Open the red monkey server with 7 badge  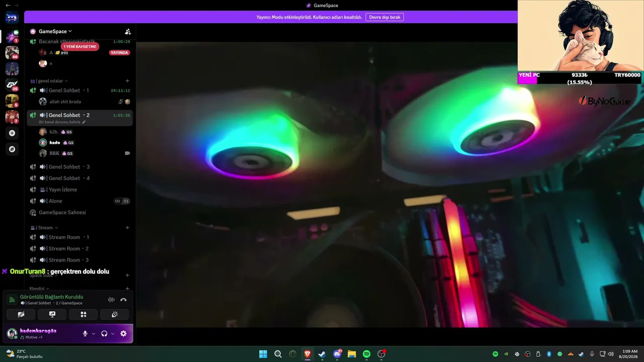point(12,117)
